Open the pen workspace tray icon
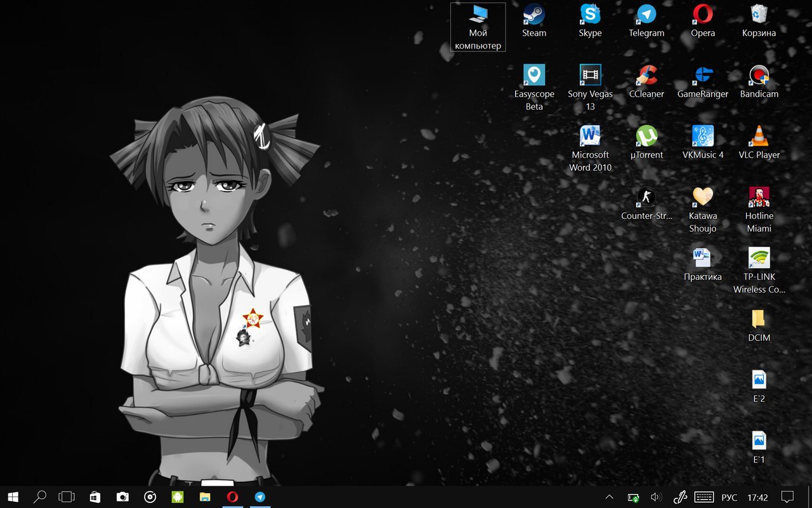 coord(680,497)
